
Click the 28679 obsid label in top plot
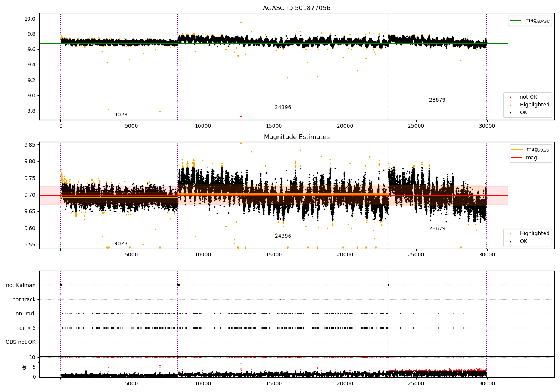437,100
